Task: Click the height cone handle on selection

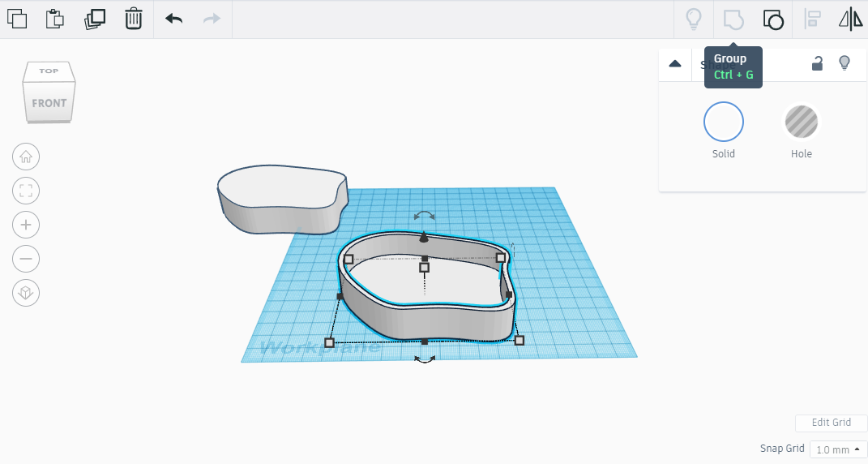Action: pos(424,237)
